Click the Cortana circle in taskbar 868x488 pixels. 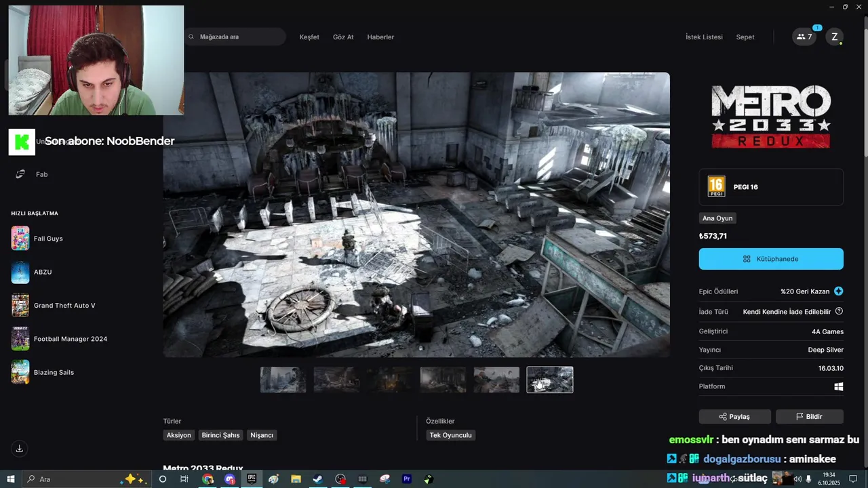162,479
